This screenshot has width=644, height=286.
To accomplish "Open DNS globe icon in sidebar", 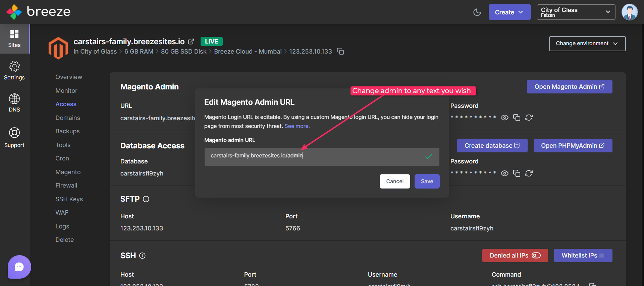I will click(14, 103).
